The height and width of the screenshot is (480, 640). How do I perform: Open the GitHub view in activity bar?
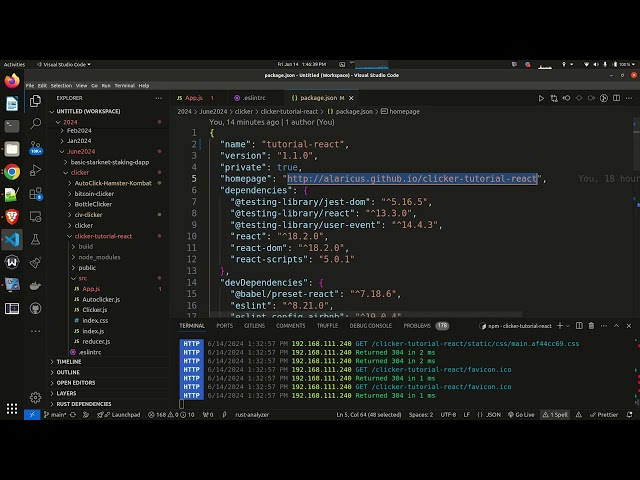pyautogui.click(x=36, y=309)
